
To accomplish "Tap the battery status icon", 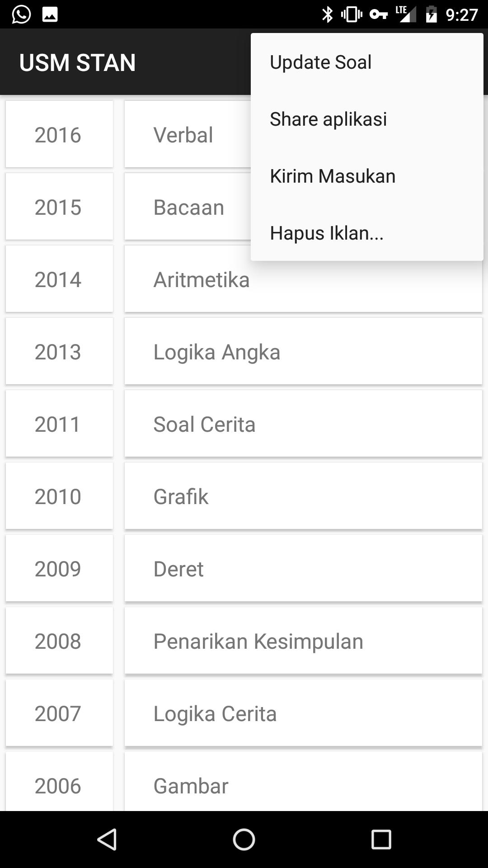I will click(432, 14).
